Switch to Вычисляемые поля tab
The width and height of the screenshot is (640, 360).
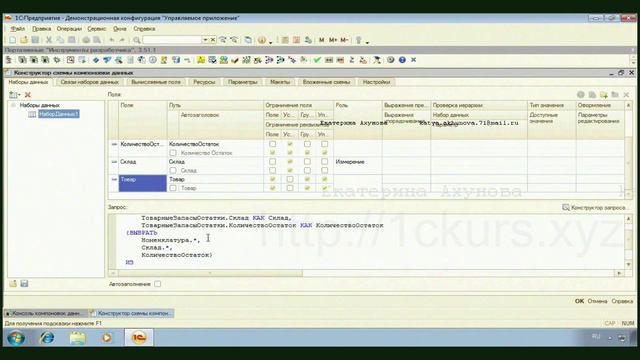point(156,82)
